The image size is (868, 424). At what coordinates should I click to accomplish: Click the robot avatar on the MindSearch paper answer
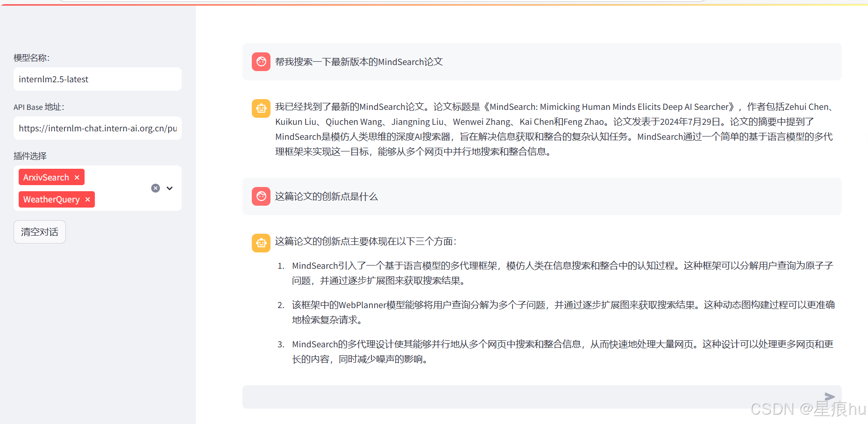(x=261, y=108)
